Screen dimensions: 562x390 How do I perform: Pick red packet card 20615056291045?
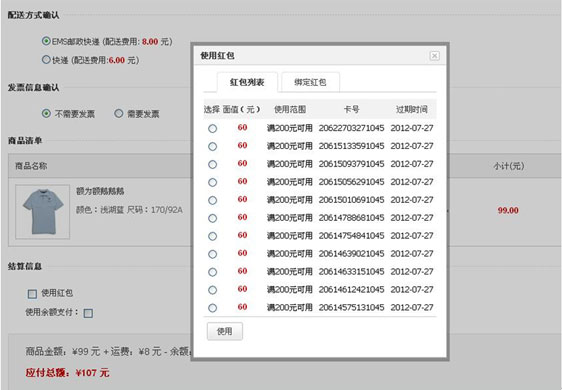coord(213,182)
